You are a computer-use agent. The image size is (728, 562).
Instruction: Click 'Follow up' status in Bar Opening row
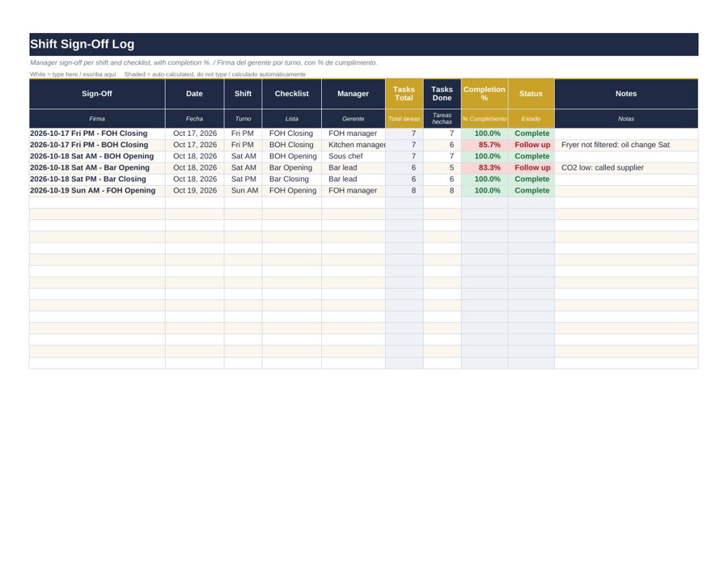pos(531,167)
